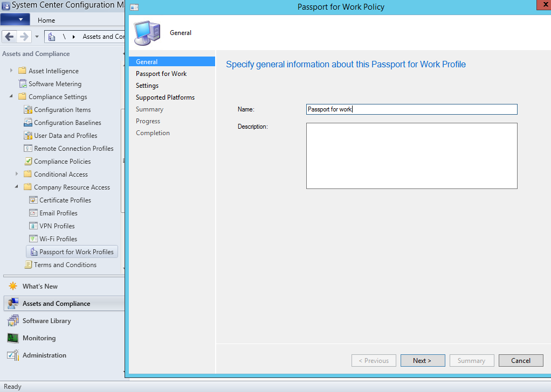Click the VPN Profiles icon

pos(33,226)
